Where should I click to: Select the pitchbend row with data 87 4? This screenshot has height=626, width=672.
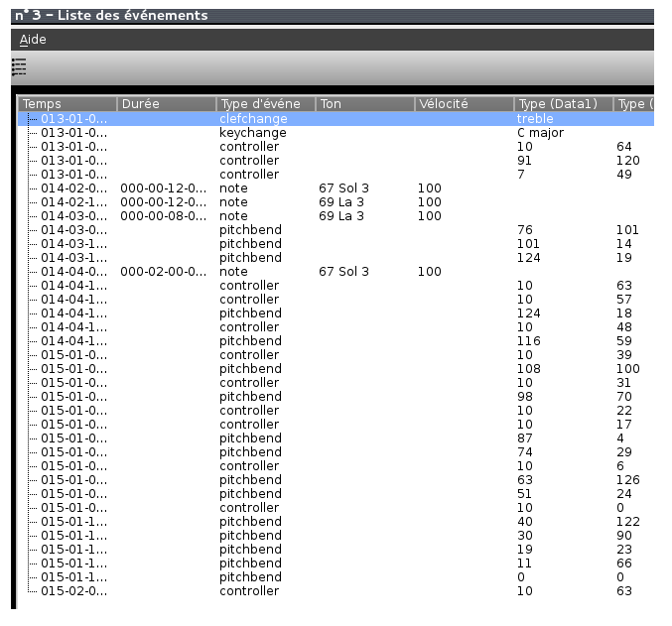point(336,438)
